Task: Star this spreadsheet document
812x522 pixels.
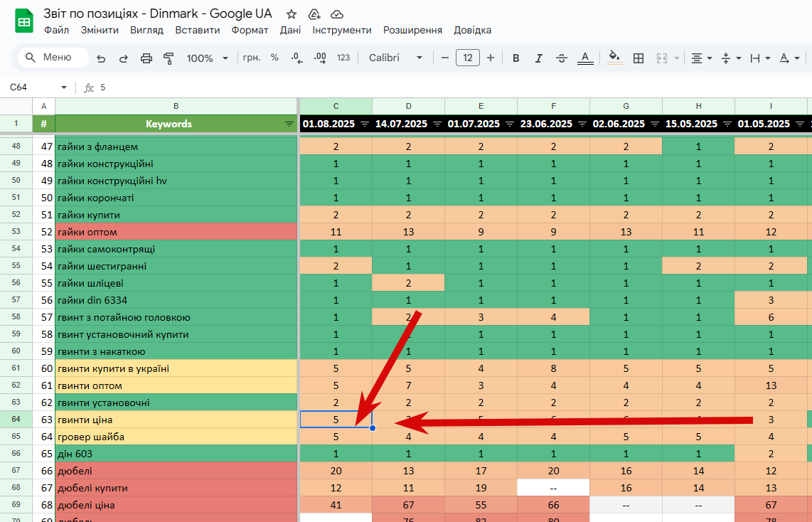Action: [x=292, y=14]
